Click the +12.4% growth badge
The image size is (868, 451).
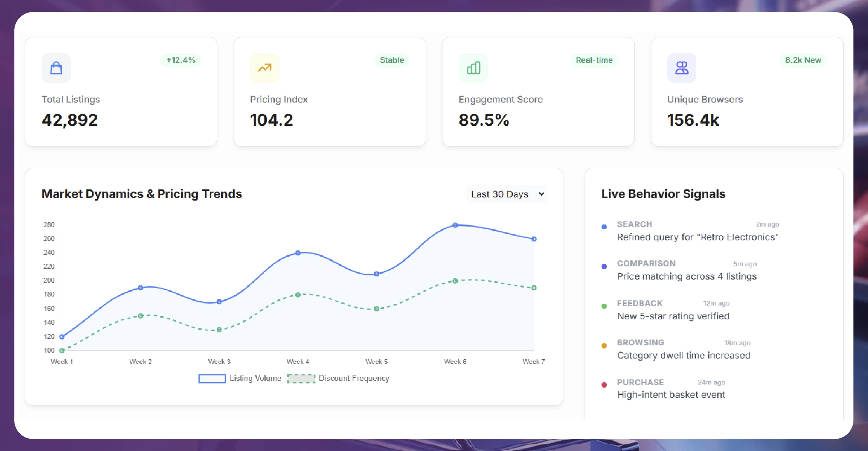click(x=180, y=60)
